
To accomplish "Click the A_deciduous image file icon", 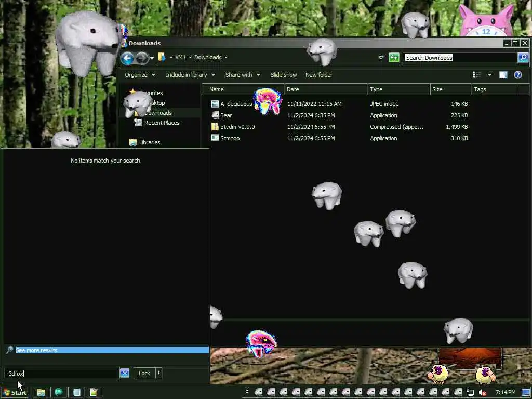I will pyautogui.click(x=215, y=104).
